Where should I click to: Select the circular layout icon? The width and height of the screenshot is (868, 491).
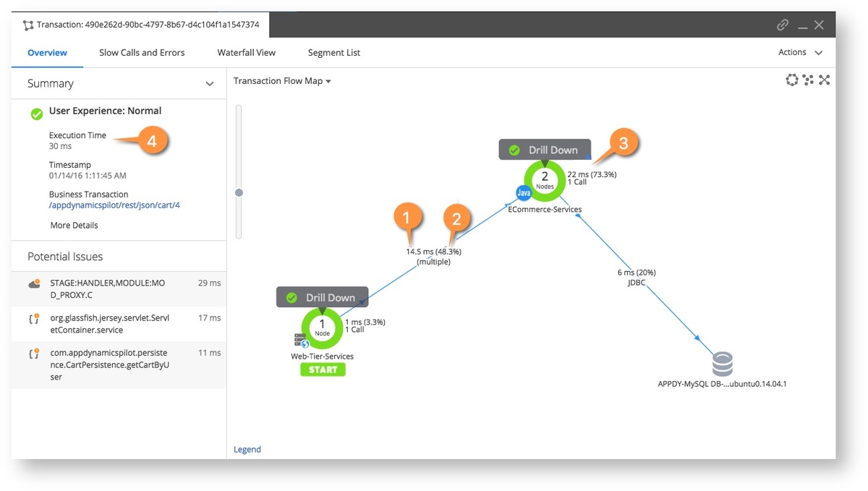point(792,80)
